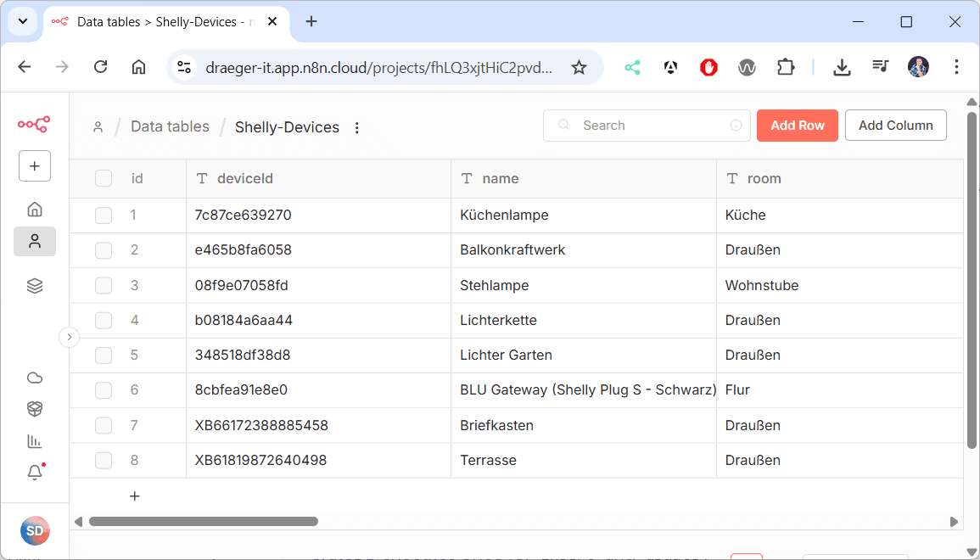
Task: Click the SD profile avatar at sidebar bottom
Action: click(x=35, y=530)
